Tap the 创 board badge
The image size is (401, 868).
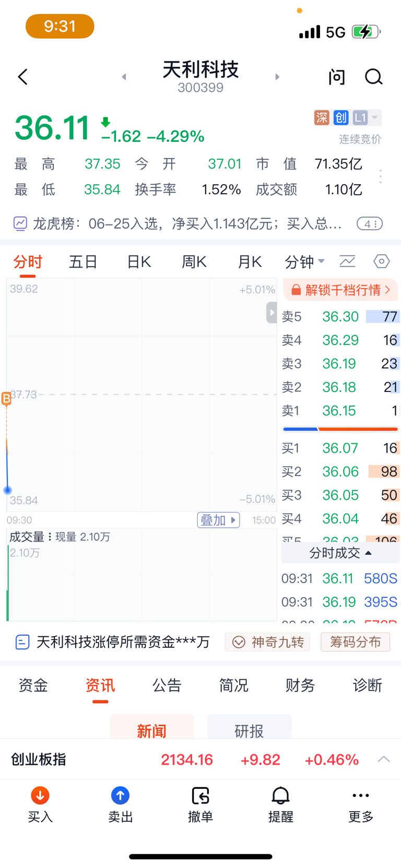click(x=341, y=117)
